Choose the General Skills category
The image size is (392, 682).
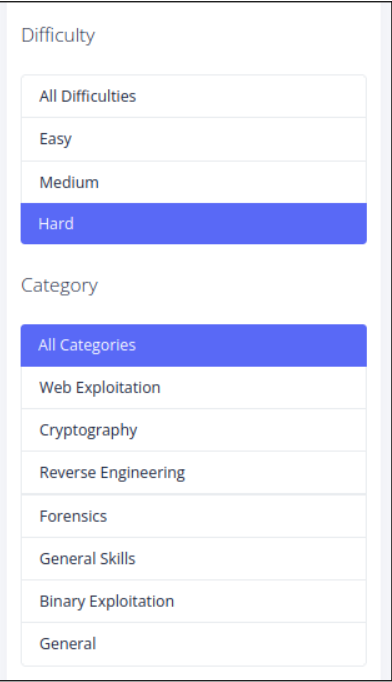[194, 559]
